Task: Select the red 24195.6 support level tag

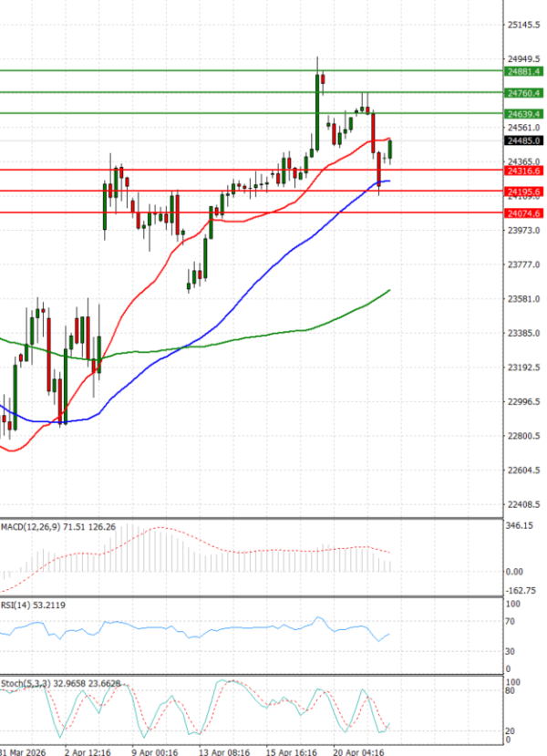Action: pos(523,192)
